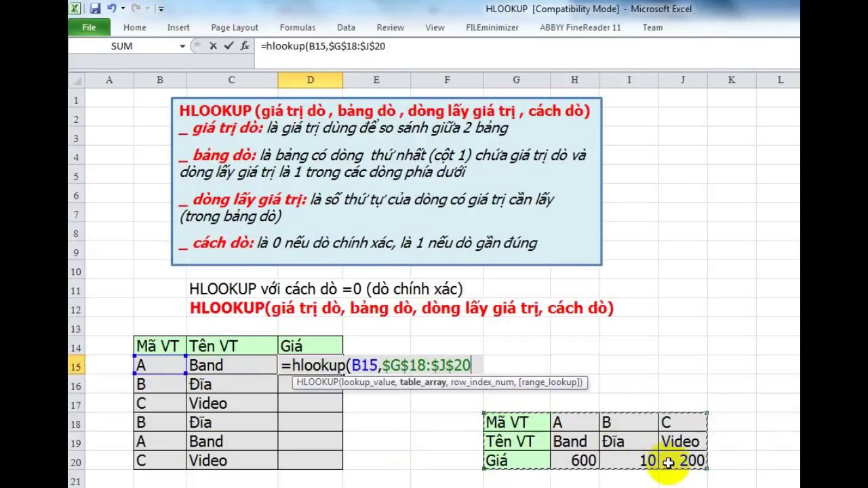The height and width of the screenshot is (488, 868).
Task: Click header cell 'Tên VT' in C14
Action: (231, 346)
